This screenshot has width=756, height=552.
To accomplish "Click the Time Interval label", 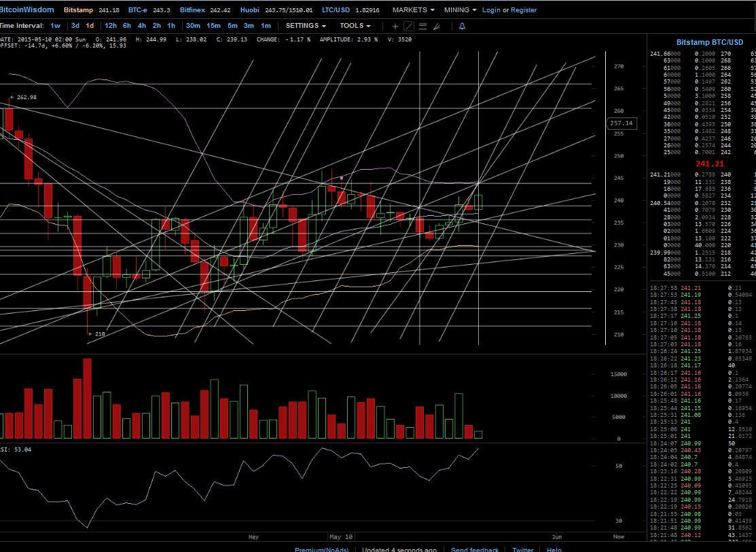I will click(x=22, y=26).
